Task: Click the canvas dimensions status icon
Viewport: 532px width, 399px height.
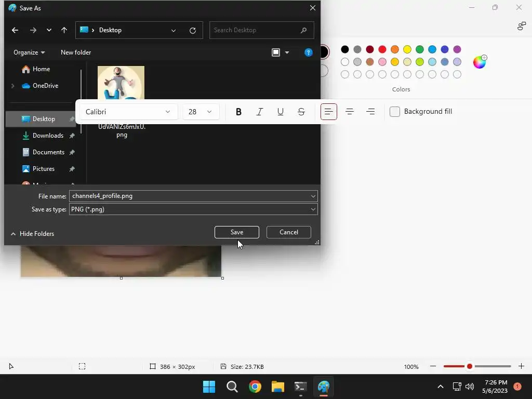Action: click(x=153, y=366)
